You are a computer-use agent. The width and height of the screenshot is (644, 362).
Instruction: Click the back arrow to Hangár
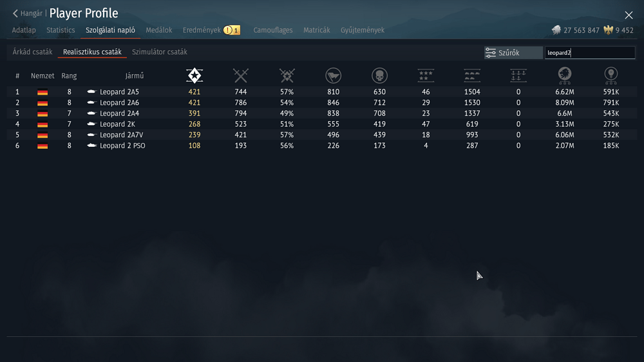coord(15,14)
